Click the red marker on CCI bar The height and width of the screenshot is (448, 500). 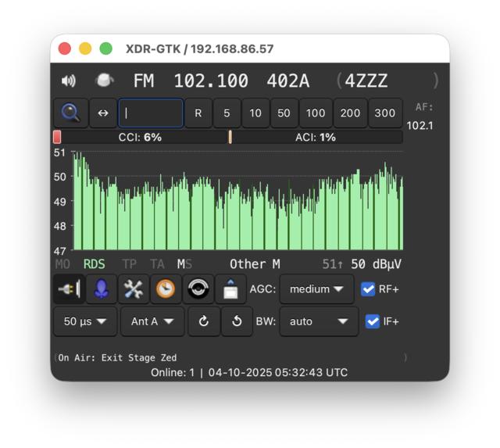click(x=57, y=137)
